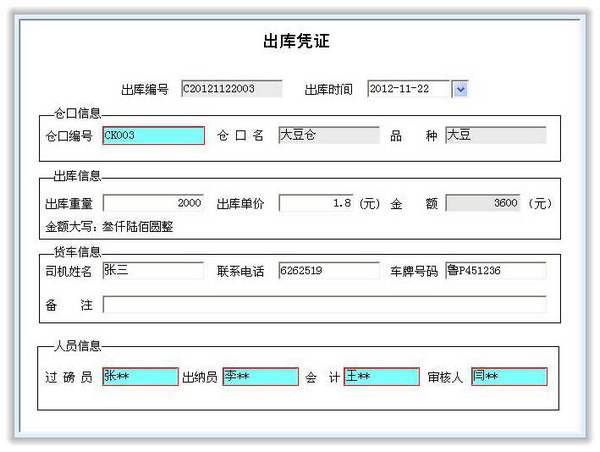Click the 出库编号 field C20121122003
The width and height of the screenshot is (600, 452).
[232, 89]
